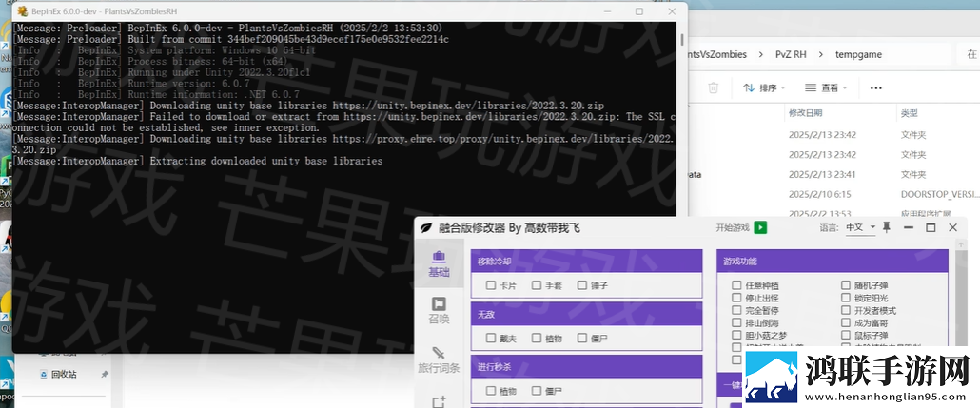Enable invincible 戴夫 checkbox
The height and width of the screenshot is (408, 980).
(491, 338)
